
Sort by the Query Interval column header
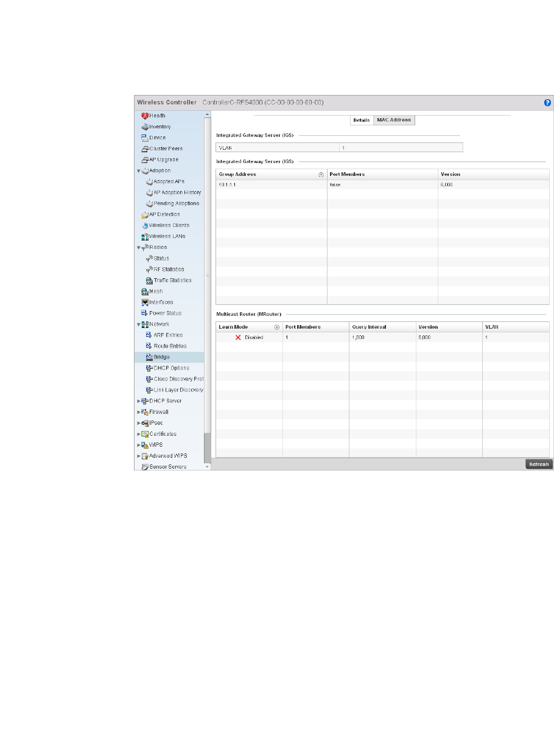point(382,327)
